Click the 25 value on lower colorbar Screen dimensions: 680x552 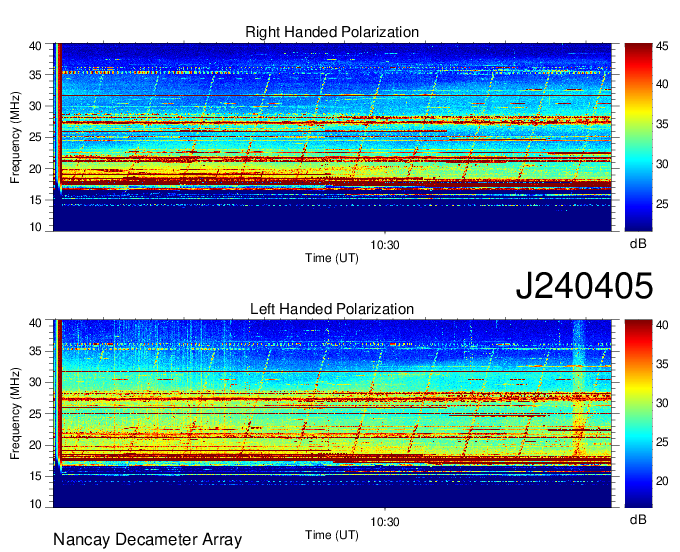click(662, 442)
